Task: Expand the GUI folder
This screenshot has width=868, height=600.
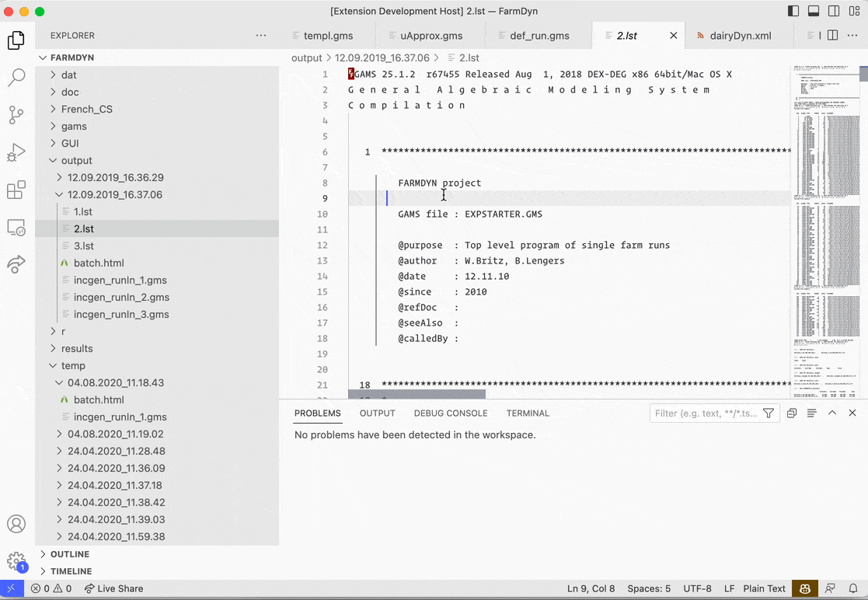Action: pyautogui.click(x=157, y=143)
